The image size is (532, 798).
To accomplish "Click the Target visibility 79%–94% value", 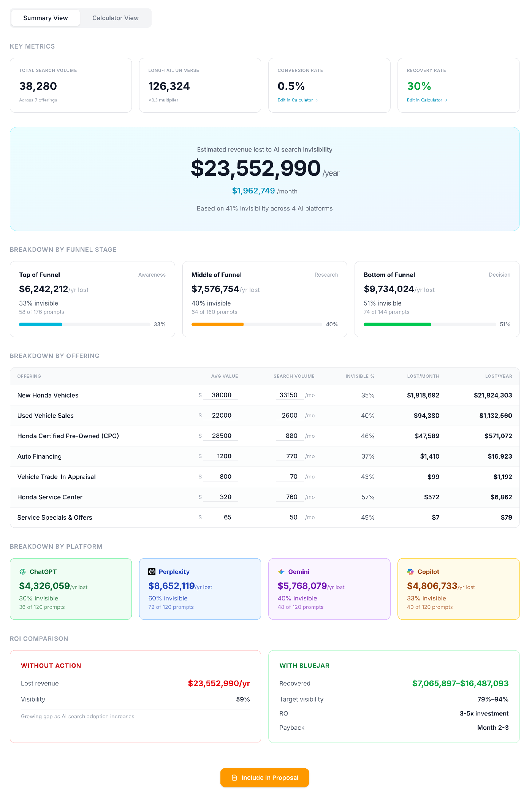I will (493, 699).
